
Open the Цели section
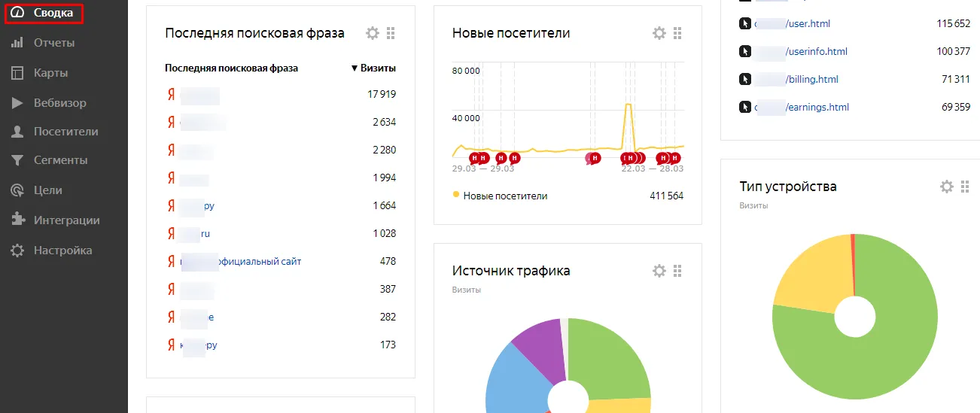48,190
